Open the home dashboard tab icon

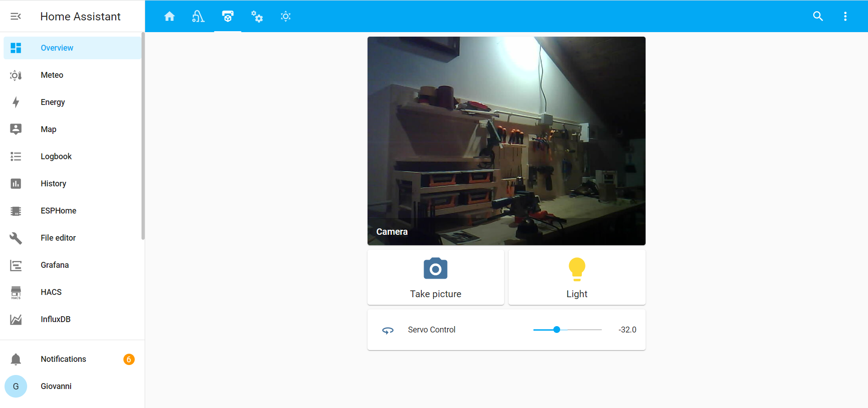tap(170, 16)
